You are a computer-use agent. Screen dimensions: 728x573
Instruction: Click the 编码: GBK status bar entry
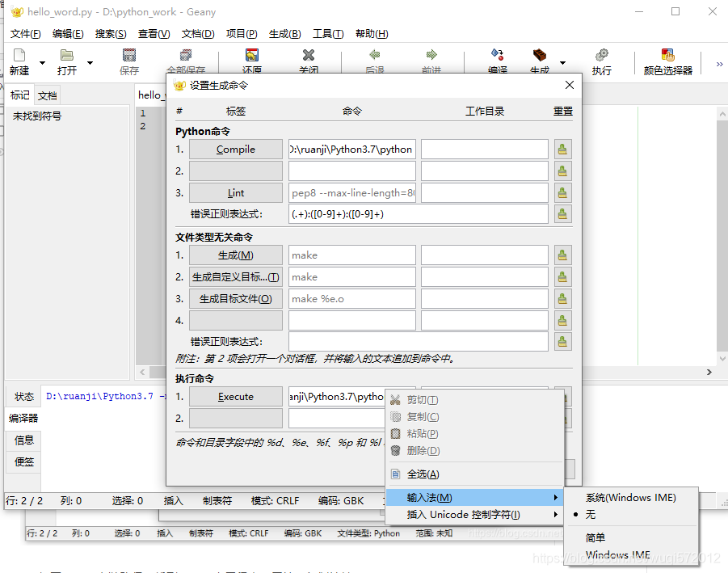(x=341, y=500)
